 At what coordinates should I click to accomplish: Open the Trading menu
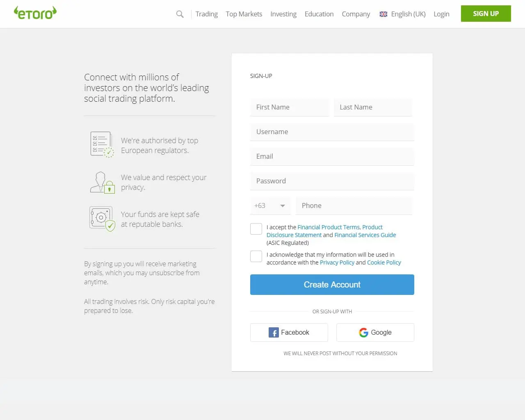tap(206, 14)
